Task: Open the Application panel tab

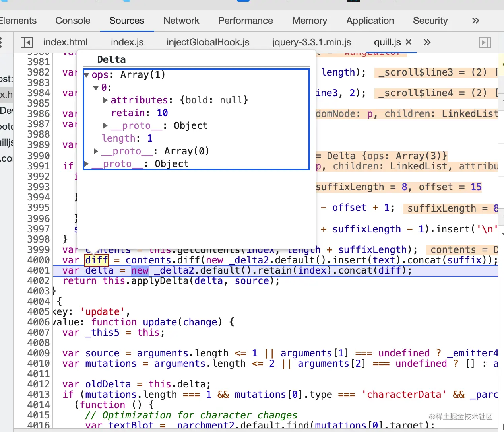Action: click(x=370, y=21)
